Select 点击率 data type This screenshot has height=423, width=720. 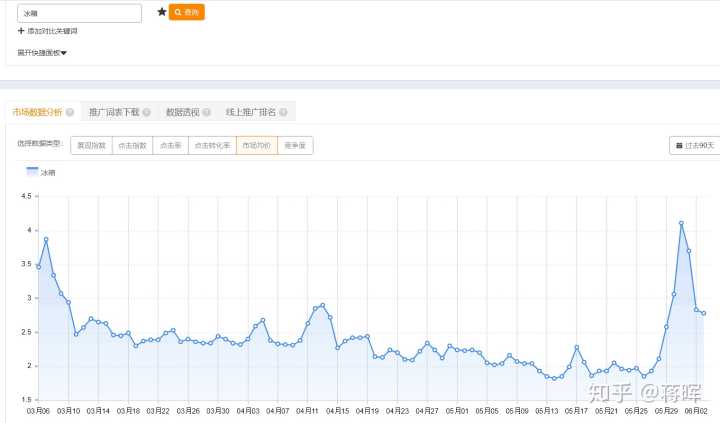(170, 145)
